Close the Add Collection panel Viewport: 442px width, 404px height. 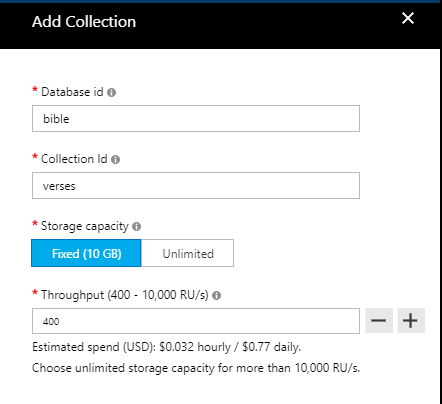pos(408,18)
